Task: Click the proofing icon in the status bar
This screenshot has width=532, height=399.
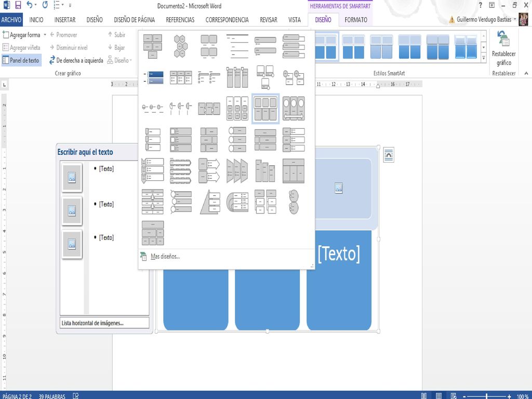Action: [x=76, y=396]
